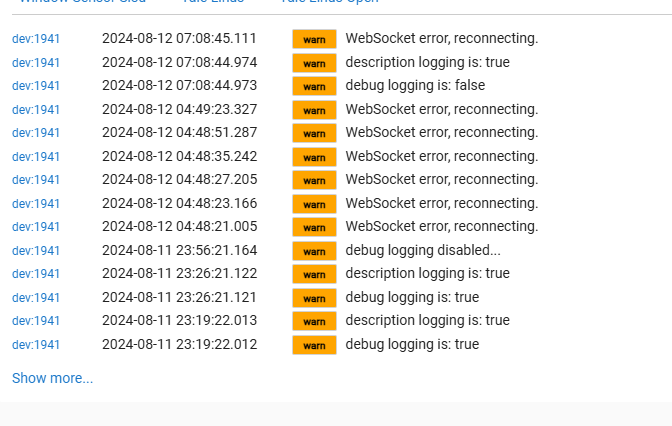672x426 pixels.
Task: Click the debug logging disabled... message text
Action: click(x=423, y=250)
